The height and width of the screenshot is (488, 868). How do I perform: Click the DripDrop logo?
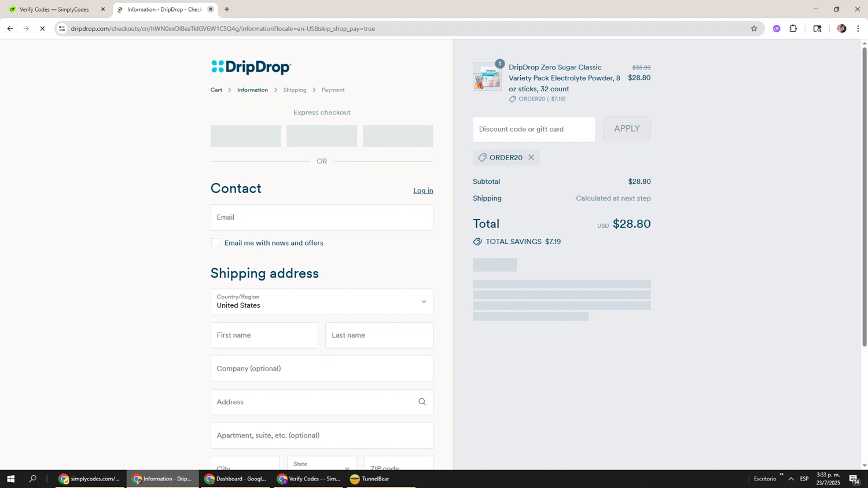251,67
